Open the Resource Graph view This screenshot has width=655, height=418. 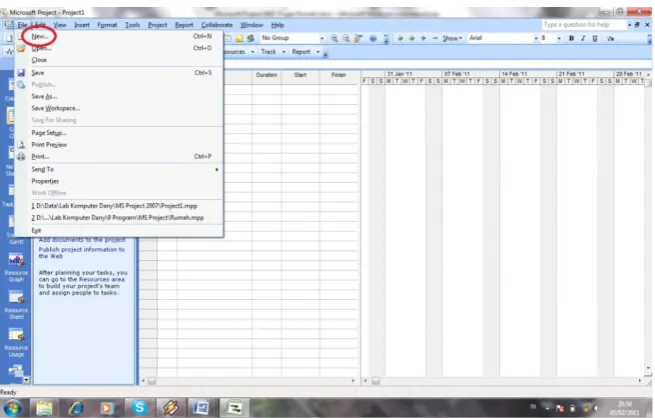pos(16,268)
